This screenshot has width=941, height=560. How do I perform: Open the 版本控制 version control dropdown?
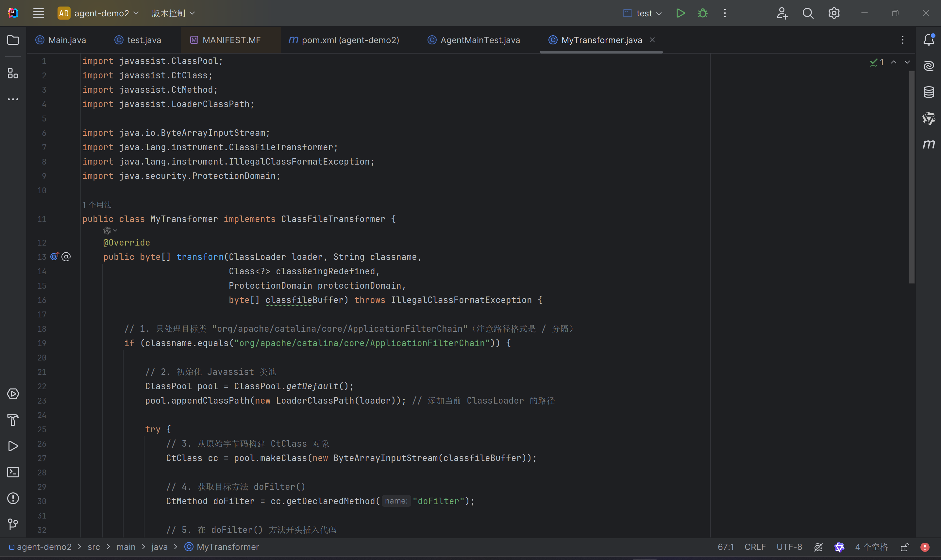173,13
